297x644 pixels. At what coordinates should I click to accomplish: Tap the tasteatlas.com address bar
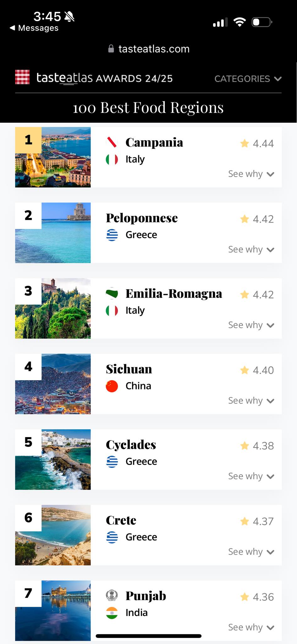[148, 49]
